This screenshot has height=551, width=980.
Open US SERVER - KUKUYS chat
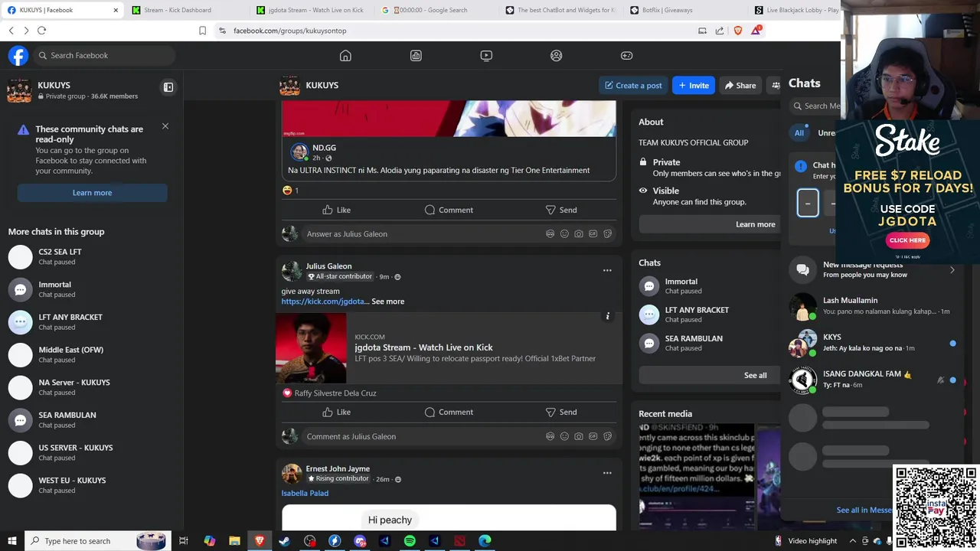pyautogui.click(x=92, y=452)
